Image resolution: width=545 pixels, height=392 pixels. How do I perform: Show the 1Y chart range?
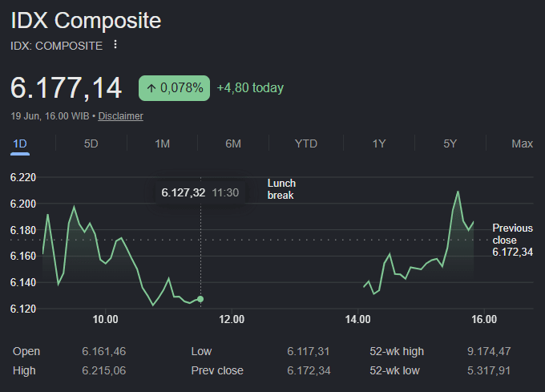click(379, 143)
